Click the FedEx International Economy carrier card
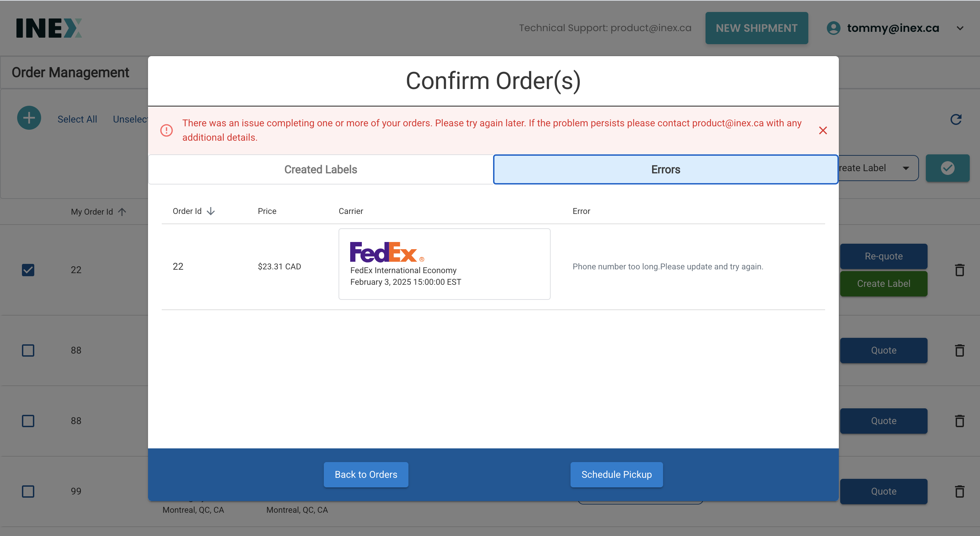Screen dimensions: 980x536 click(x=444, y=264)
